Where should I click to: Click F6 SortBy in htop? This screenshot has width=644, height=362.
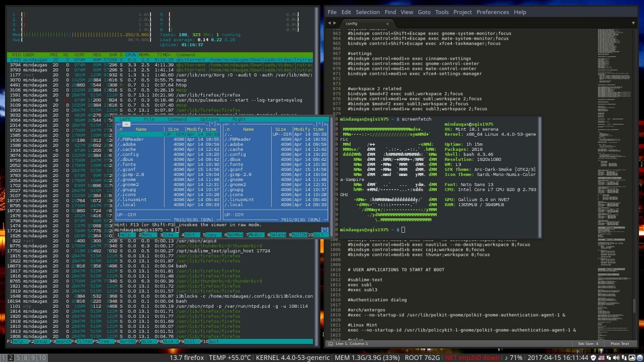point(125,342)
